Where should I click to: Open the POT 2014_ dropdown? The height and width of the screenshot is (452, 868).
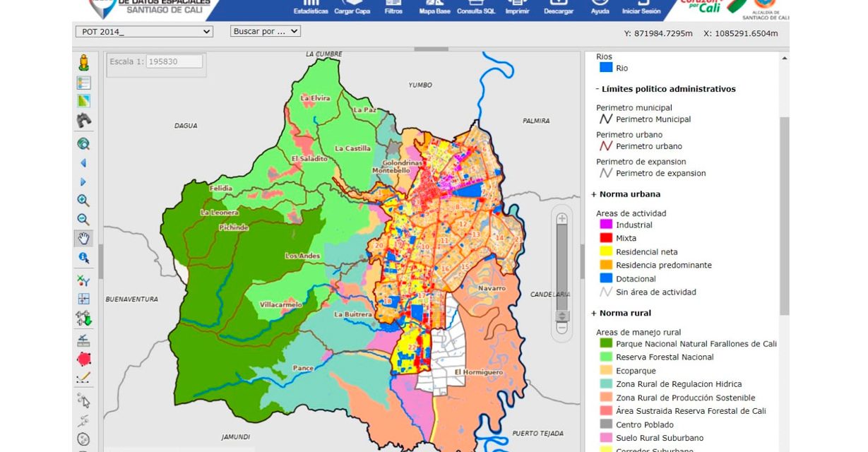pos(144,32)
